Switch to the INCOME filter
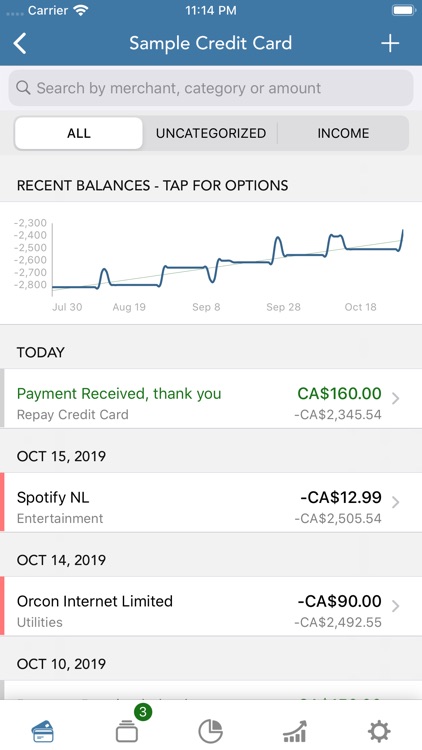 pos(343,133)
